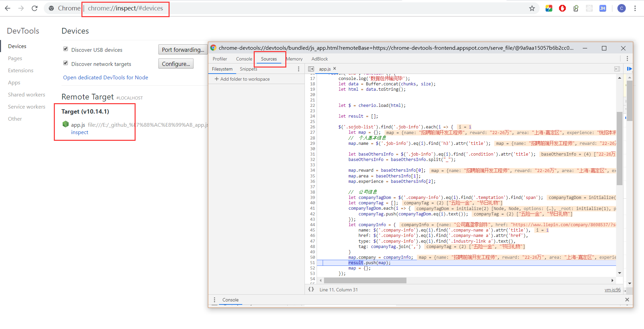The height and width of the screenshot is (329, 644).
Task: Bookmark this page with star icon
Action: [532, 8]
